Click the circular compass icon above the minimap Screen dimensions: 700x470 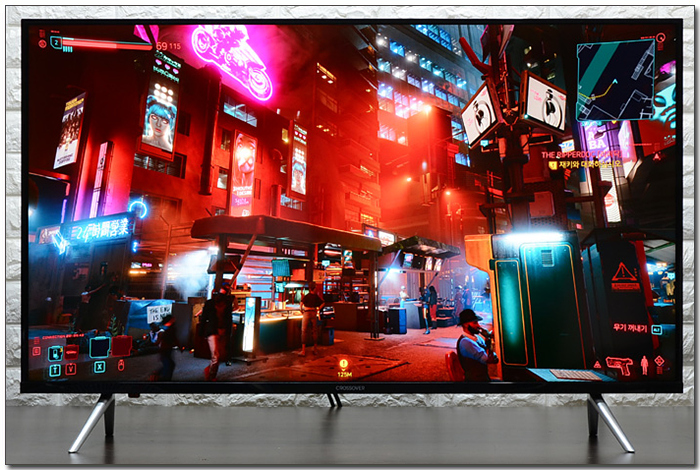[x=660, y=37]
